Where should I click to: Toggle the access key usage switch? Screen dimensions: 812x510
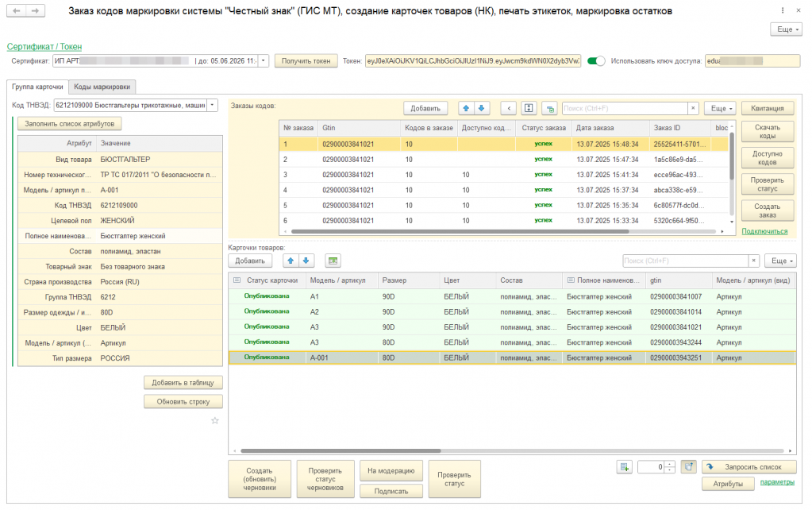point(596,61)
